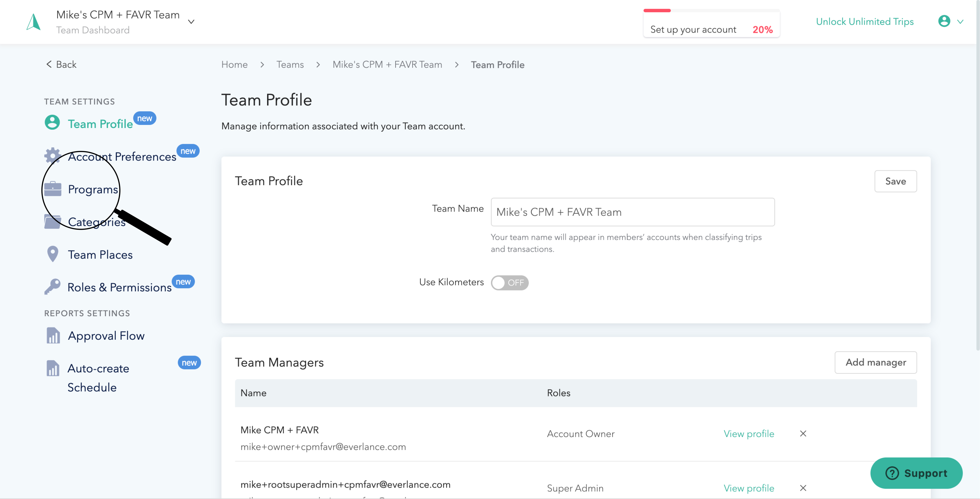The image size is (980, 499).
Task: Click the Everlance arrow logo
Action: click(x=34, y=22)
